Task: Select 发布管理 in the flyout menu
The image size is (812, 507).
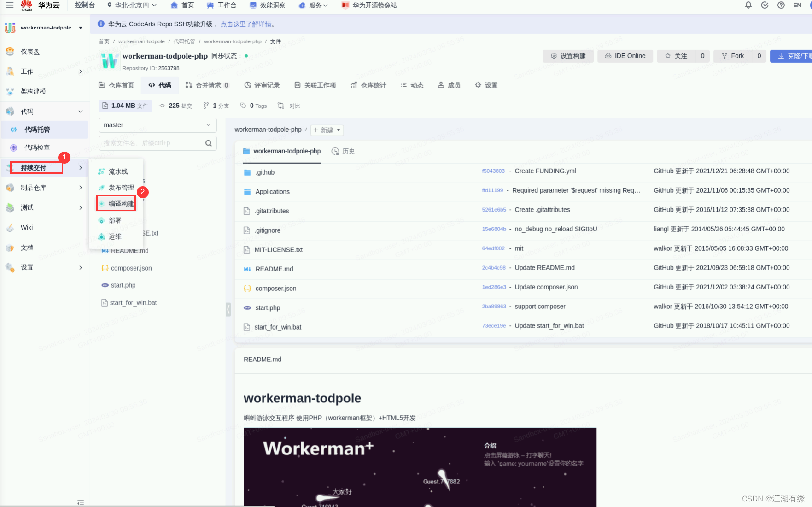Action: (x=121, y=188)
